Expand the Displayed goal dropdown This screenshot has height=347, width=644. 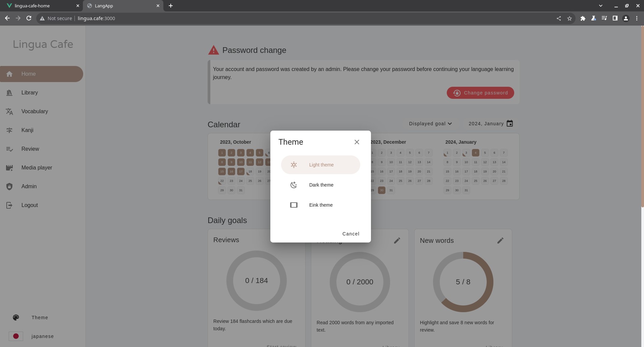click(x=430, y=124)
